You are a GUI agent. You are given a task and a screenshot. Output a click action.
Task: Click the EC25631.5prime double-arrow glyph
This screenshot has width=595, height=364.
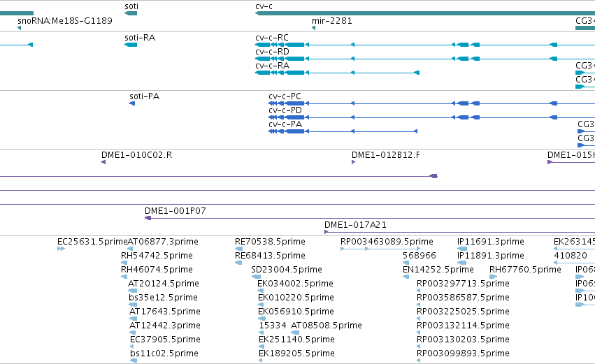pos(61,249)
